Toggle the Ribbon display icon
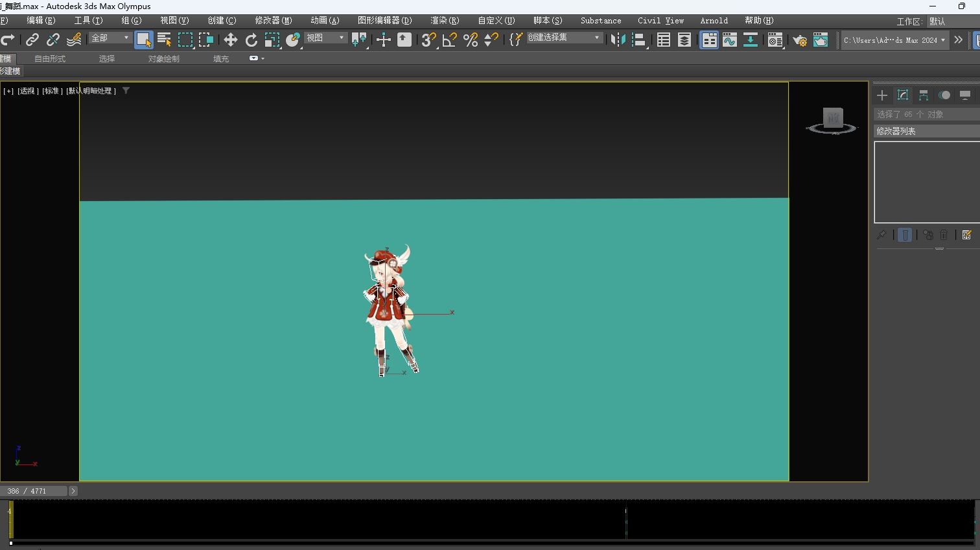The image size is (980, 550). click(x=709, y=40)
